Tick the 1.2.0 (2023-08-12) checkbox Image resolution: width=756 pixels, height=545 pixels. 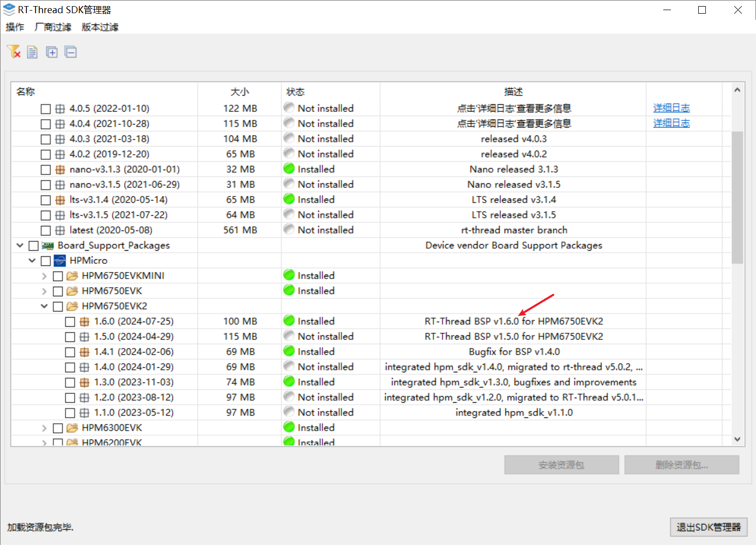[70, 398]
